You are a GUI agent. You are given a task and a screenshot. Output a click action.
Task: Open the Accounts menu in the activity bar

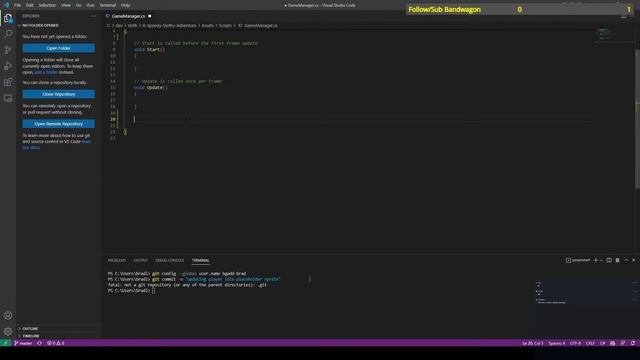pyautogui.click(x=8, y=315)
